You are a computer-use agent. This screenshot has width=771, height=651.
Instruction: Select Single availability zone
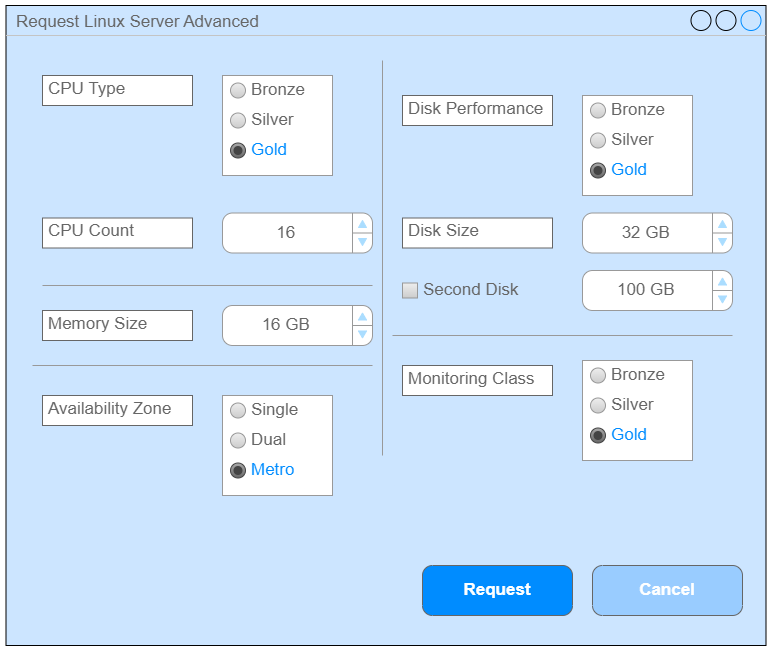(x=238, y=411)
